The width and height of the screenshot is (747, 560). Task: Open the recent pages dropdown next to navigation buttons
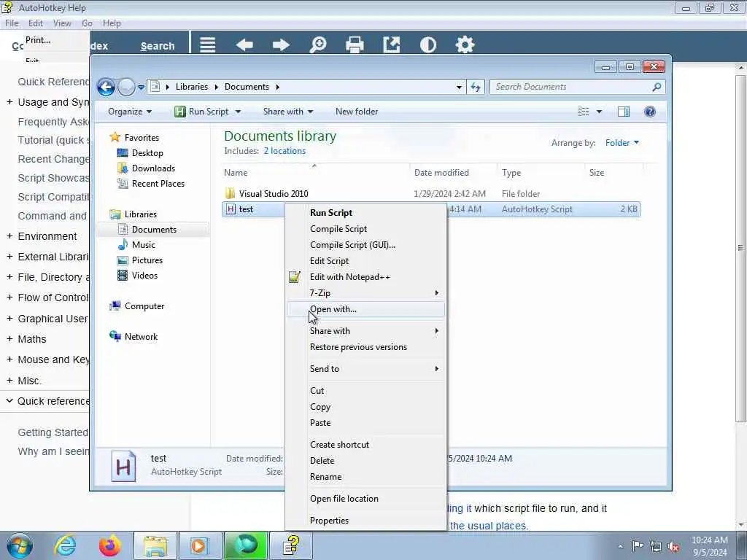(x=141, y=87)
